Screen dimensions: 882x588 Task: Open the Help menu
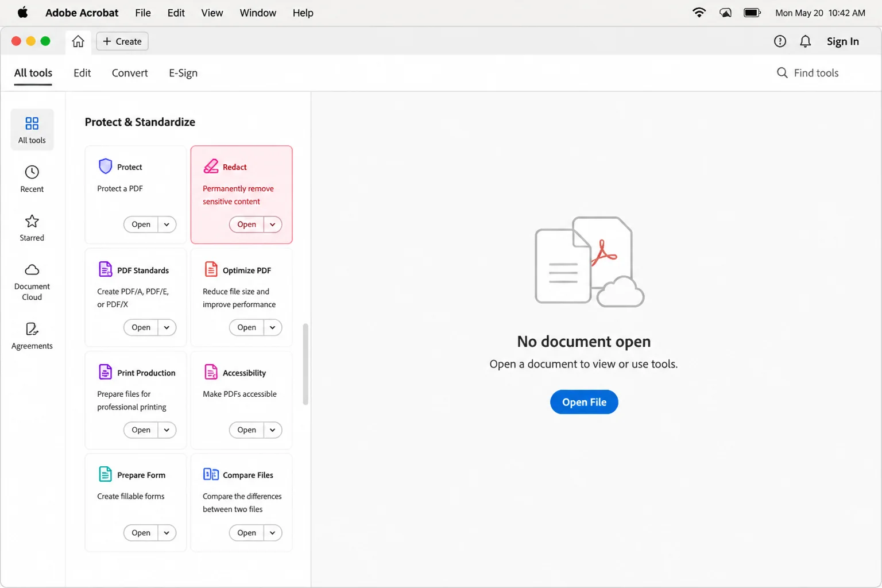303,13
